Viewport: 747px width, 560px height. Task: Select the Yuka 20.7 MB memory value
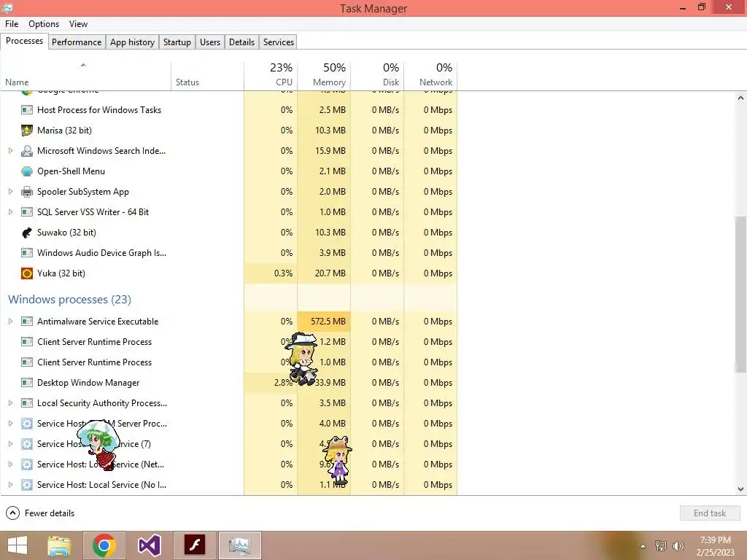[330, 273]
